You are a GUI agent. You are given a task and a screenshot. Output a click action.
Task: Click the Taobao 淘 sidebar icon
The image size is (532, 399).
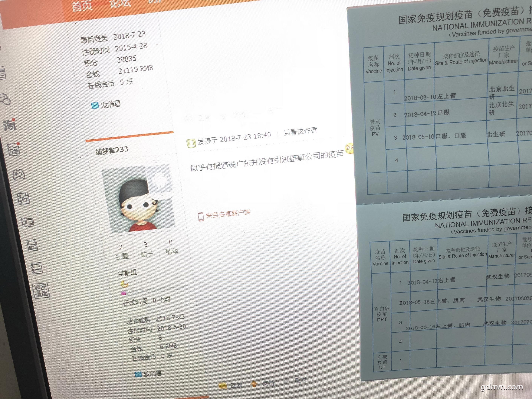(x=10, y=125)
